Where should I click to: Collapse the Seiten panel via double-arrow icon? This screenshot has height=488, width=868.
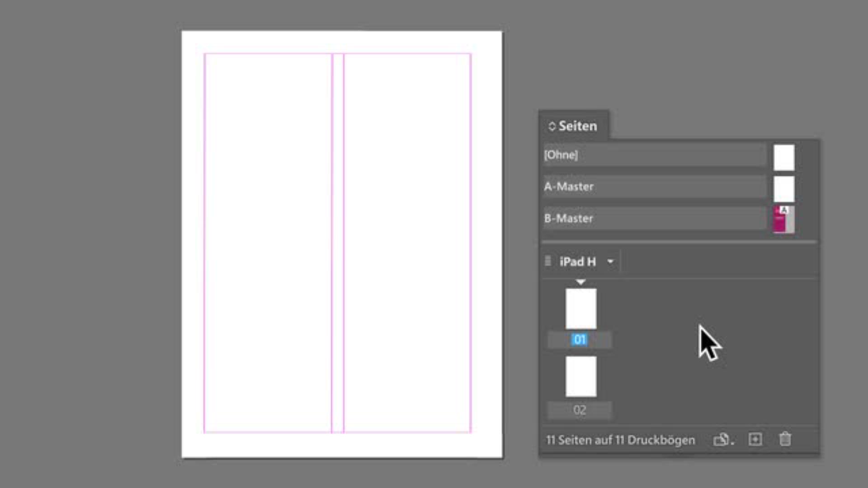552,126
